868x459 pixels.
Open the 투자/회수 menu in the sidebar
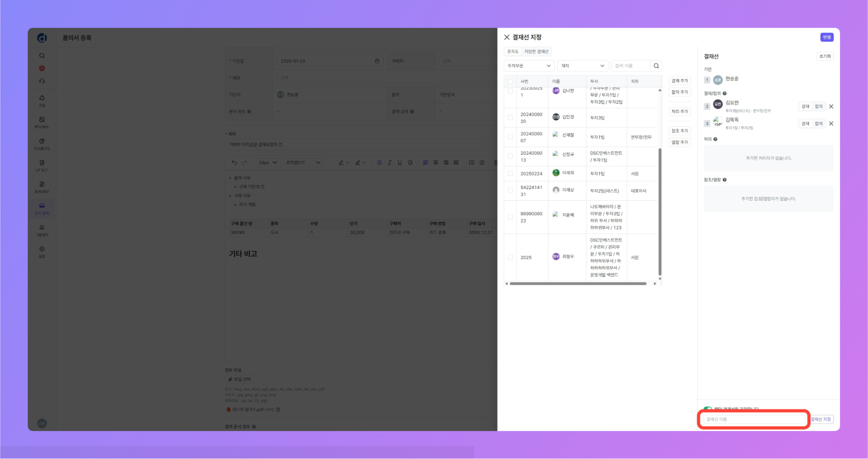coord(42,123)
